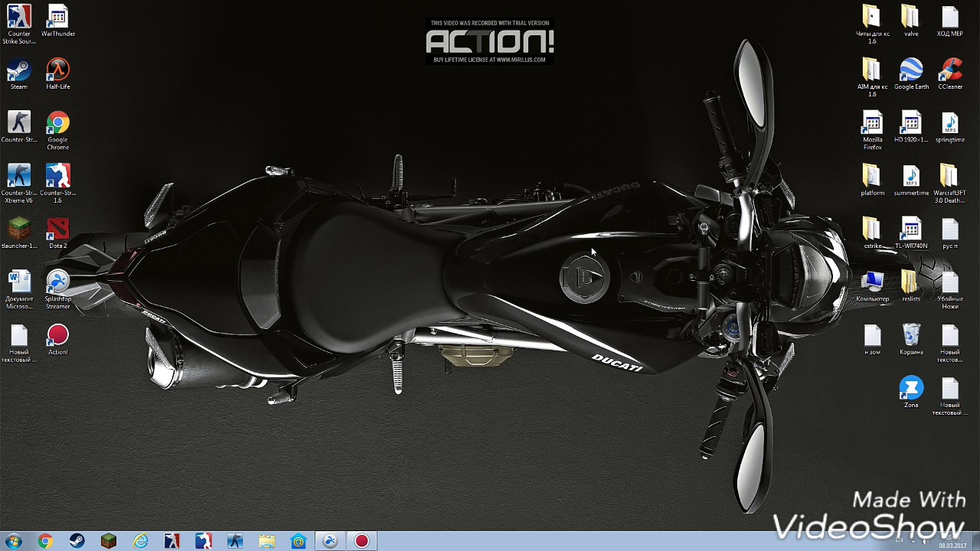Select the Warcraft3FT 3.0 Death folder
Viewport: 980px width, 551px height.
(x=950, y=184)
